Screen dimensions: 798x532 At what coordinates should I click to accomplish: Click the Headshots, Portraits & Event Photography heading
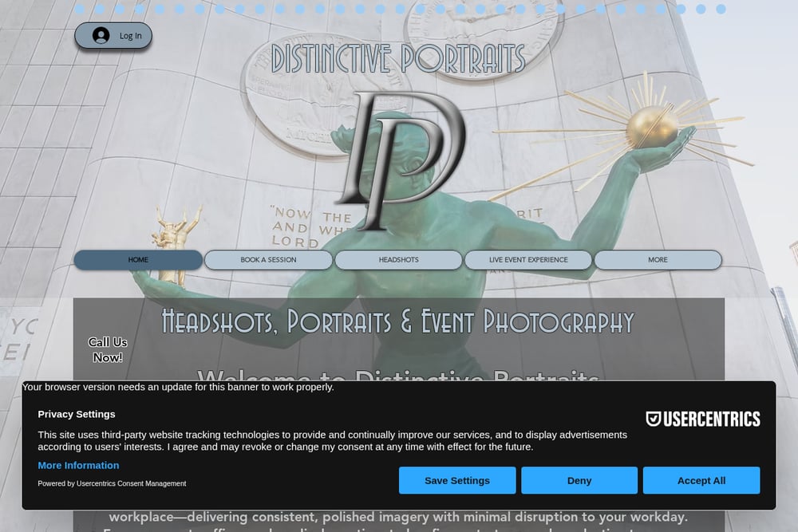click(x=398, y=321)
